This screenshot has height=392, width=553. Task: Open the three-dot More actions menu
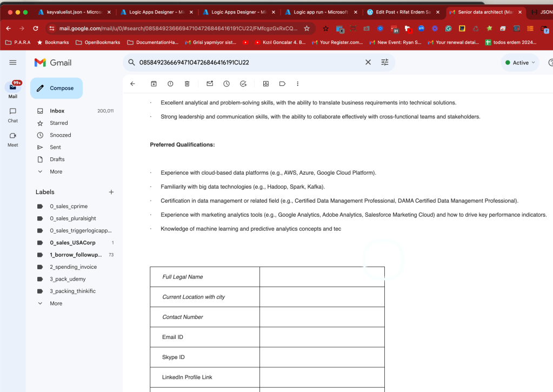click(x=298, y=84)
